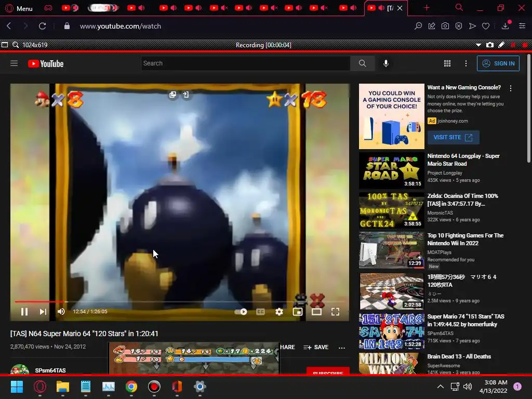532x399 pixels.
Task: Skip to the next video
Action: [x=43, y=312]
